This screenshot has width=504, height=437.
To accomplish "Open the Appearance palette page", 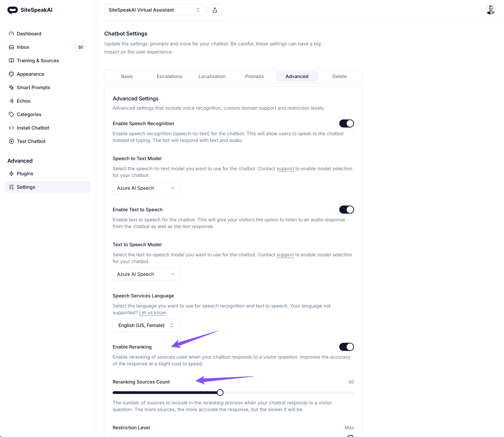I will 30,74.
